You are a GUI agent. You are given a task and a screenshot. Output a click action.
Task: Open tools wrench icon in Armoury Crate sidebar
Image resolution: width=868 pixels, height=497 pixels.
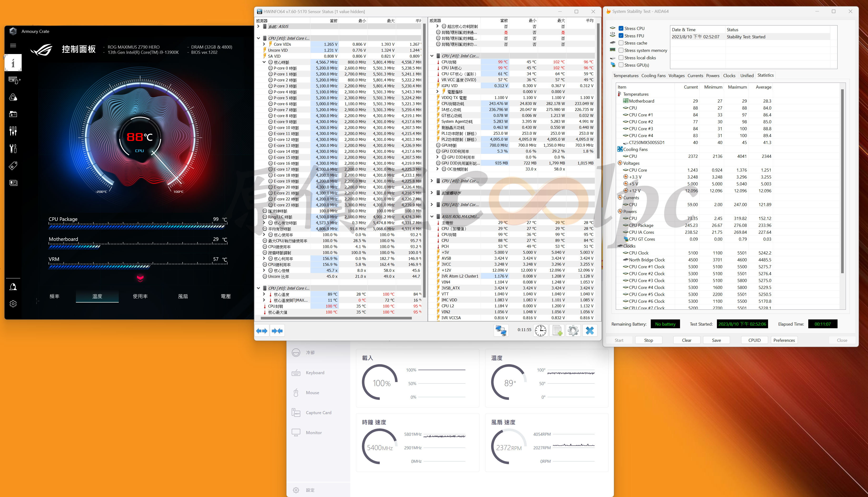pos(13,149)
